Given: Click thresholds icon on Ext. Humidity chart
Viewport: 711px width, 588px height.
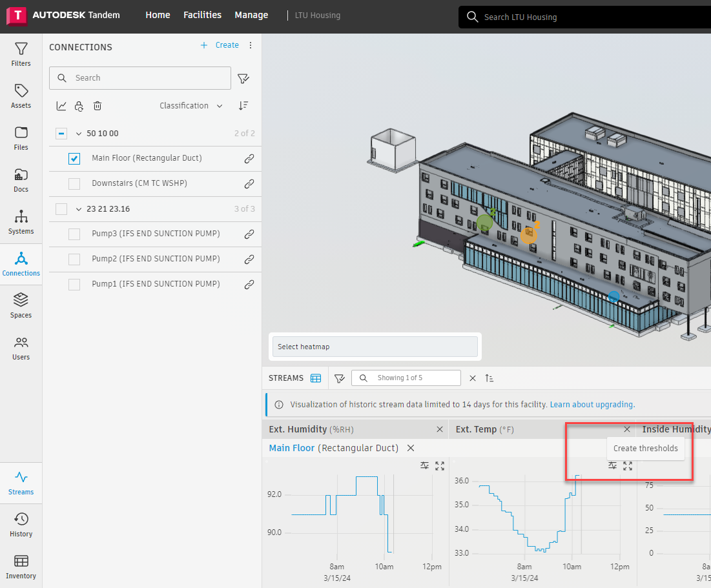Looking at the screenshot, I should [x=424, y=465].
